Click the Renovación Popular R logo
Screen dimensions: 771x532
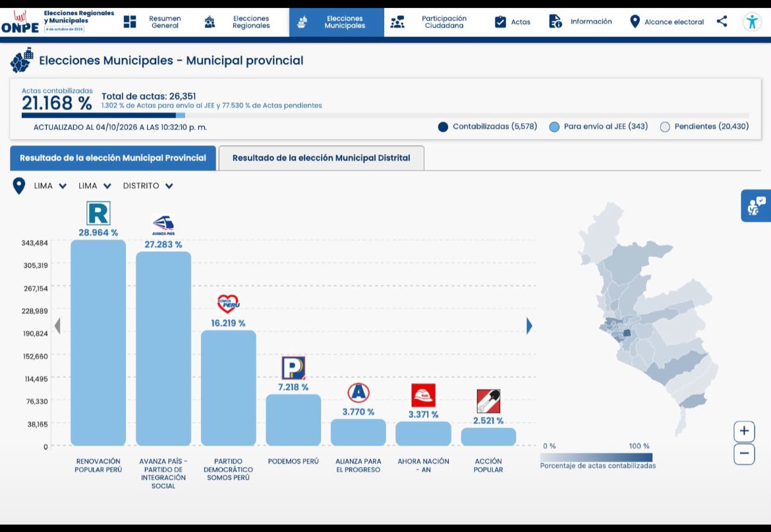pos(98,213)
